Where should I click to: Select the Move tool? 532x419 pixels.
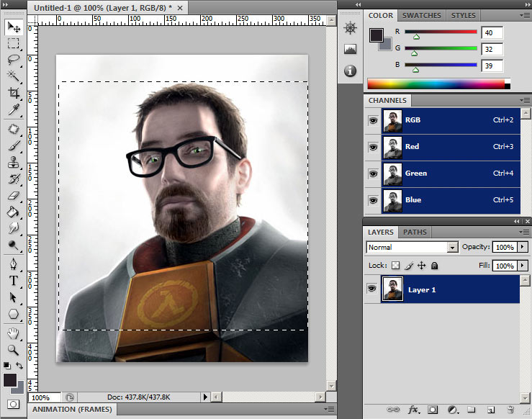tap(14, 27)
